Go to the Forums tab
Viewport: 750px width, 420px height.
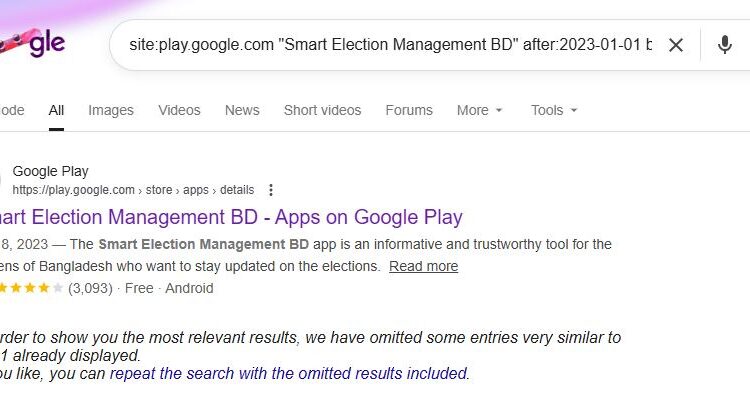(x=409, y=110)
